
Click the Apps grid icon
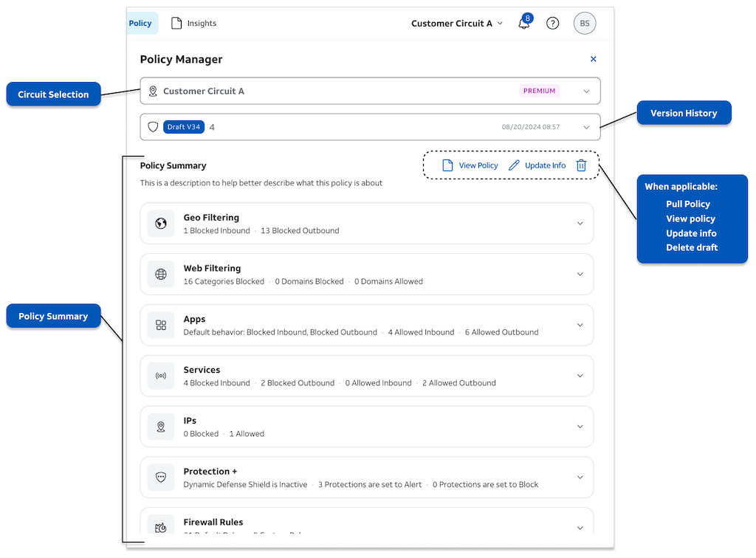161,325
